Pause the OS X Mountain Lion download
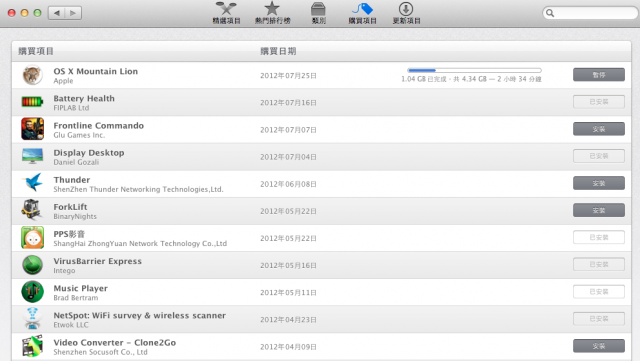 click(x=598, y=75)
